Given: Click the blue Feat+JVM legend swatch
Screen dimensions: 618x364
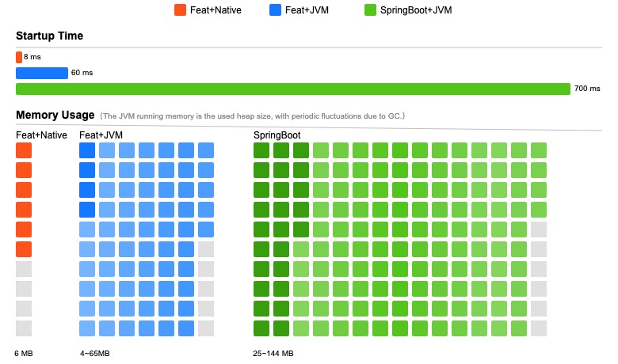Looking at the screenshot, I should [x=275, y=10].
